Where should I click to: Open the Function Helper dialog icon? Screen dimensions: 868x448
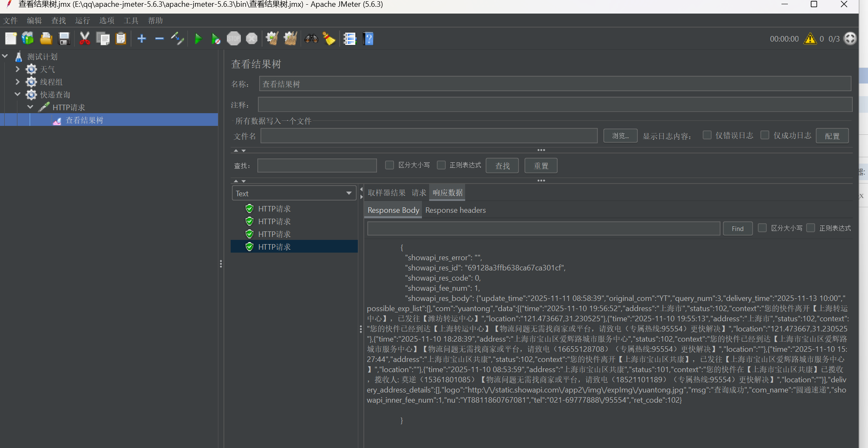350,39
